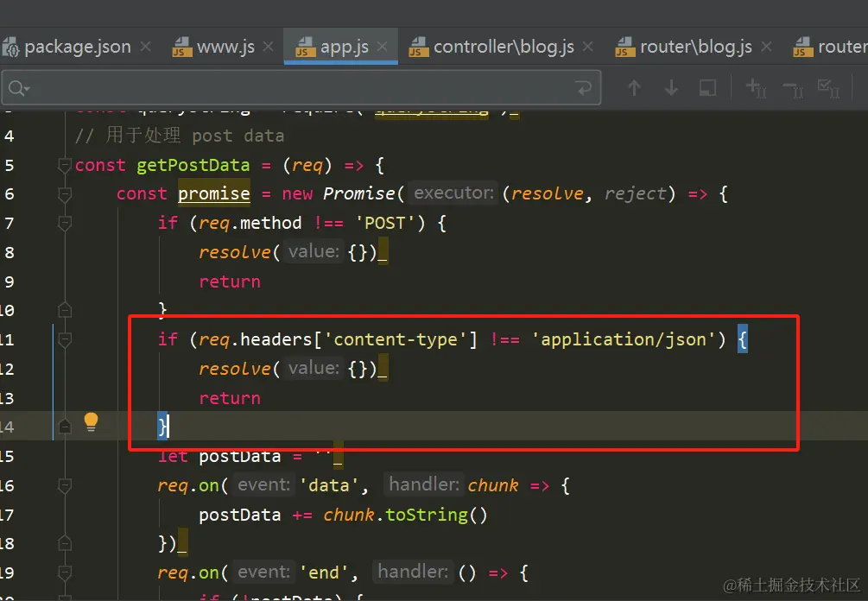This screenshot has height=601, width=868.
Task: Click fold end marker below chunk.toString line
Action: pyautogui.click(x=65, y=543)
